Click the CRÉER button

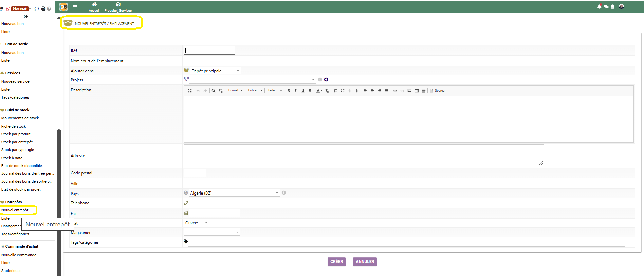[x=336, y=262]
